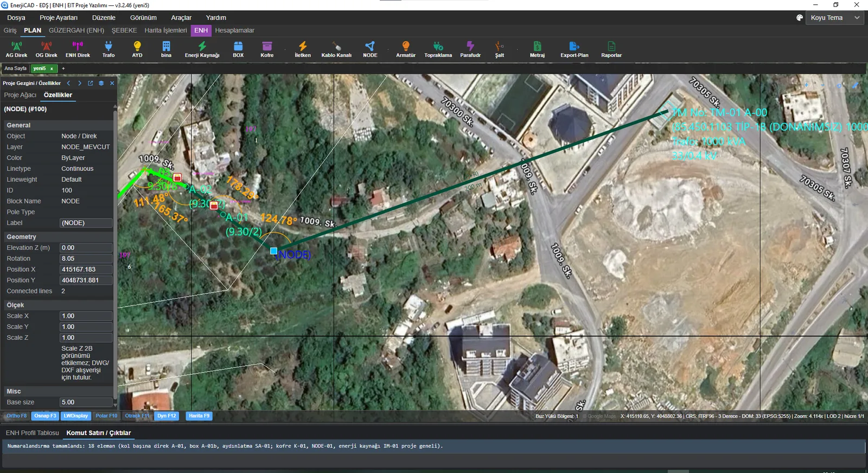Add a new document tab with plus

coord(63,68)
